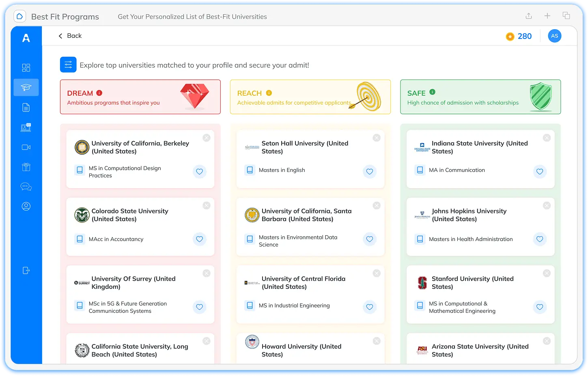588x376 pixels.
Task: Click the info icon next to REACH
Action: (x=269, y=92)
